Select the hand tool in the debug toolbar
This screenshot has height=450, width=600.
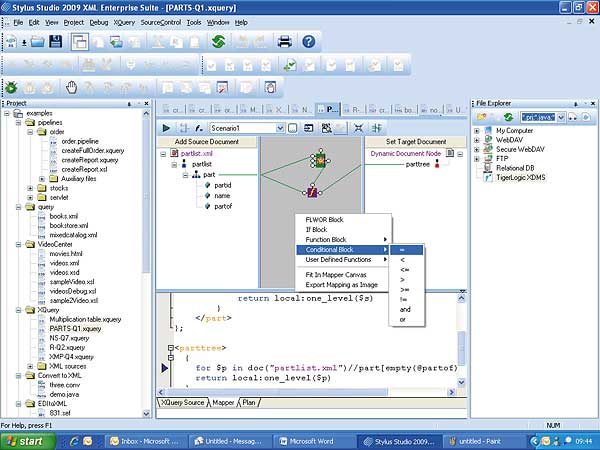coord(71,88)
